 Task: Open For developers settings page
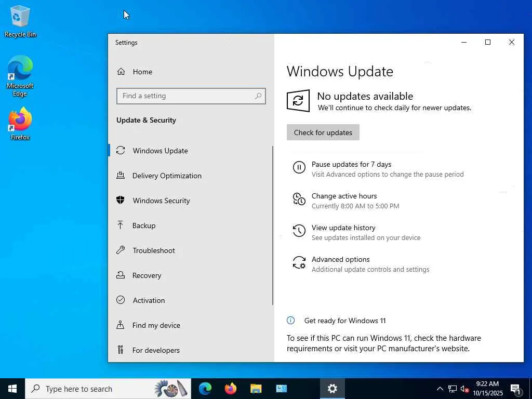[191, 350]
